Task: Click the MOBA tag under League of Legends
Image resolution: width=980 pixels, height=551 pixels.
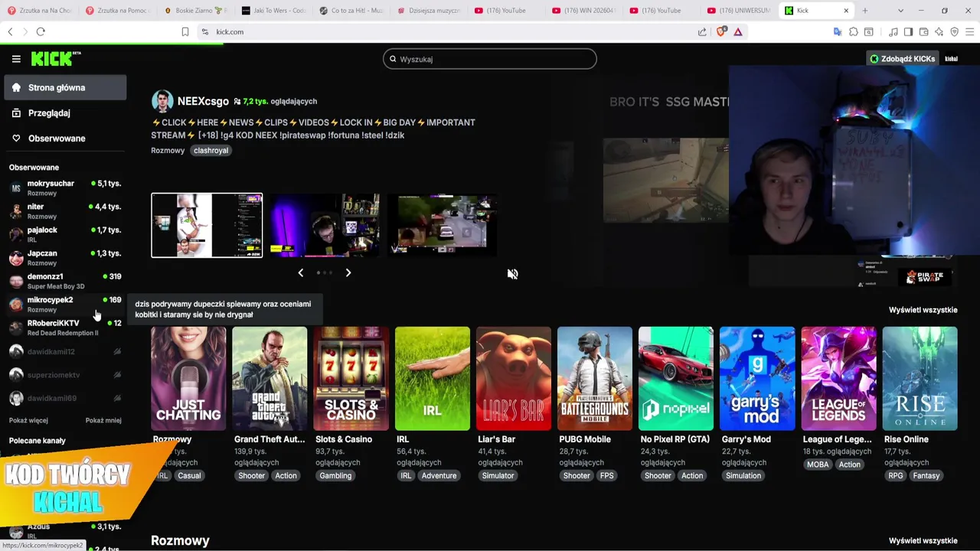Action: (818, 465)
